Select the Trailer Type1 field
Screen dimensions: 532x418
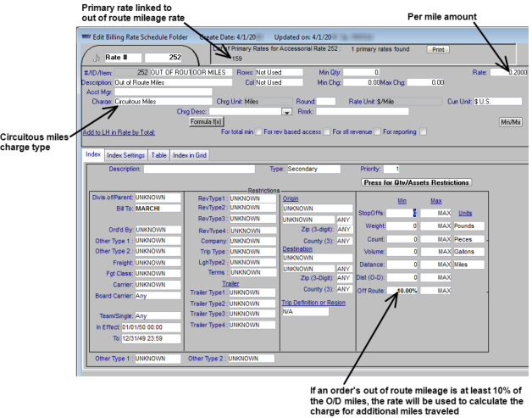click(x=252, y=293)
